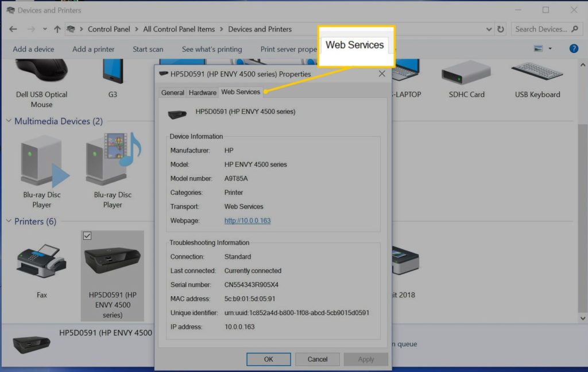The width and height of the screenshot is (588, 372).
Task: Uncheck the HP ENVY printer checkbox
Action: 87,235
